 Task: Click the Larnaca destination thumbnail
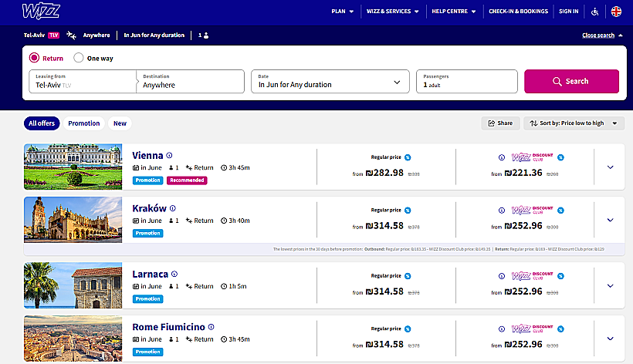click(x=73, y=285)
